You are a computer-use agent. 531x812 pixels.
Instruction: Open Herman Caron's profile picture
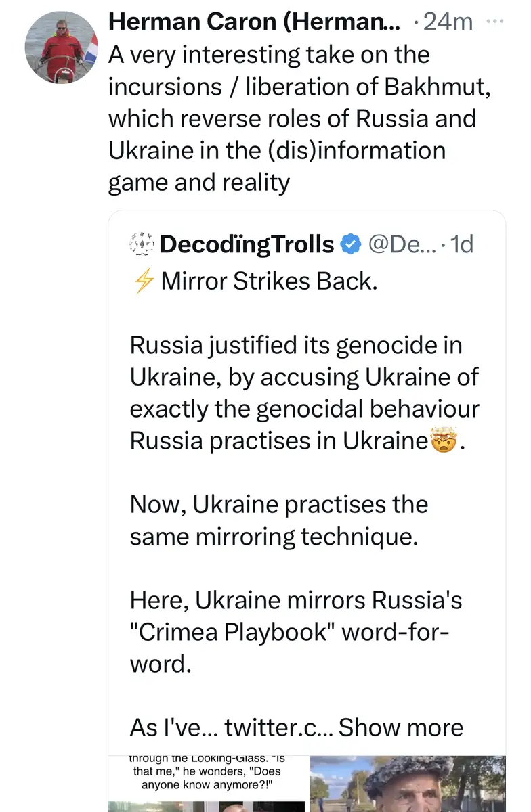click(62, 47)
